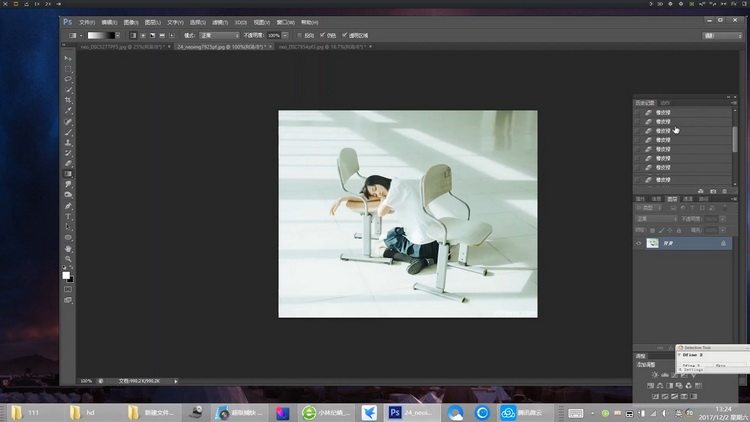Select the Gradient tool in toolbox
750x422 pixels.
coord(68,174)
